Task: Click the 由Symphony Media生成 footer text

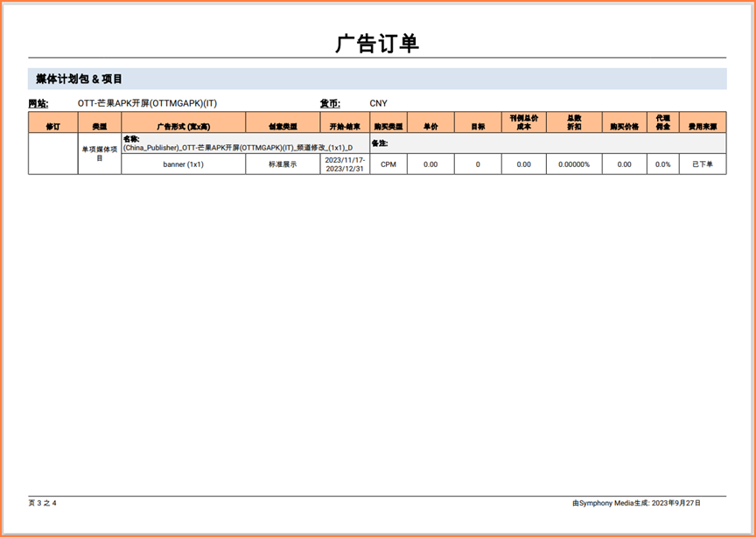Action: point(636,503)
